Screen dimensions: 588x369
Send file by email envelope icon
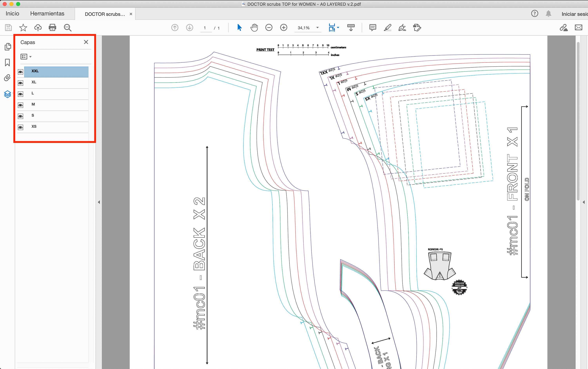tap(578, 28)
